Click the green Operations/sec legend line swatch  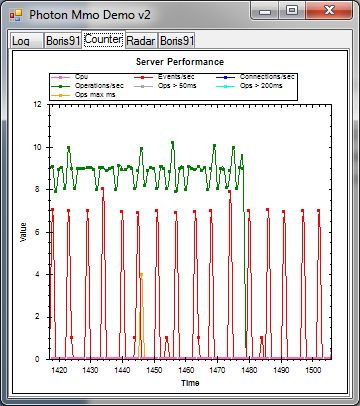click(60, 86)
